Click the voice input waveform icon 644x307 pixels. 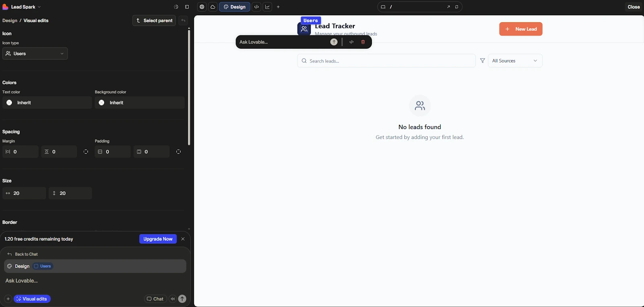coord(173,299)
